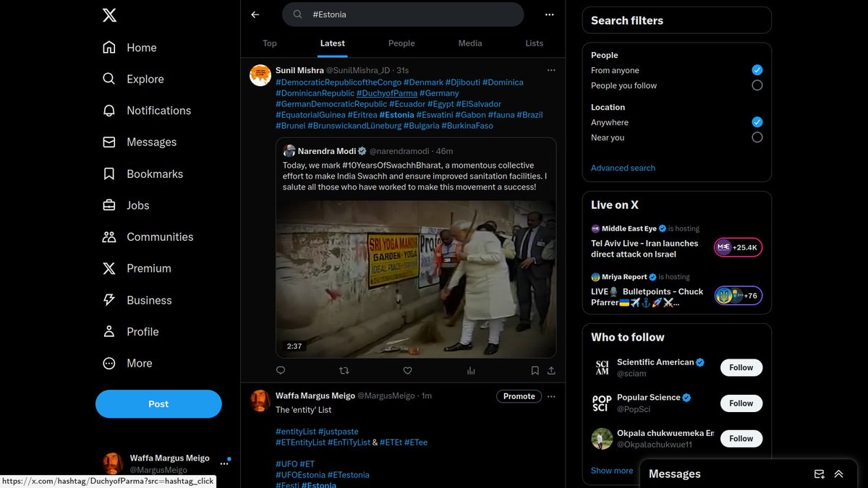Open the new message icon in Messages drawer
Screen dimensions: 868x488
(x=820, y=474)
